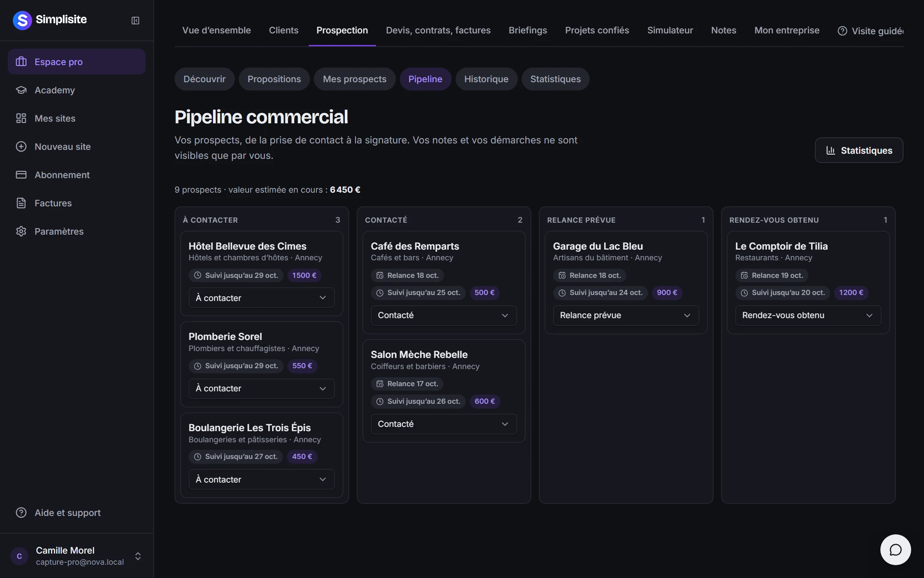Open the Propositions pill
This screenshot has height=578, width=924.
(x=274, y=79)
